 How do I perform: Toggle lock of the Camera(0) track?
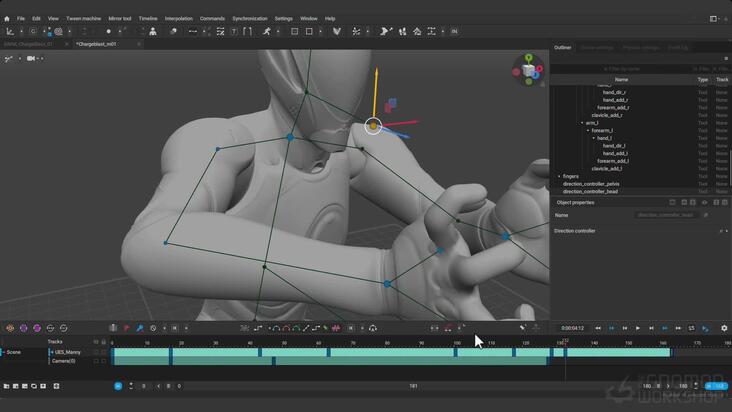point(104,361)
